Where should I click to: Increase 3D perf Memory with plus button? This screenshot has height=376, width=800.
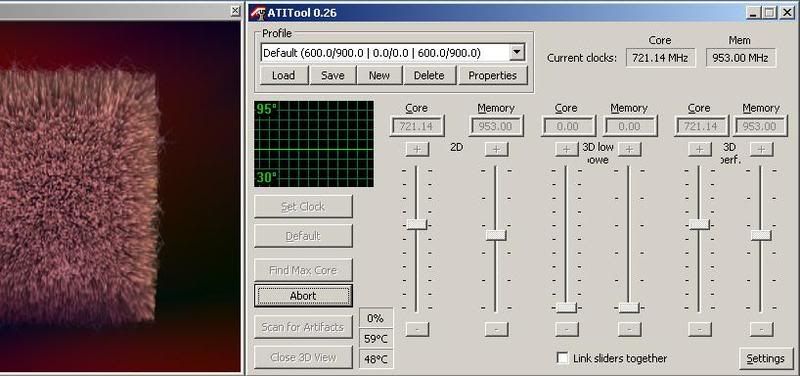(761, 149)
